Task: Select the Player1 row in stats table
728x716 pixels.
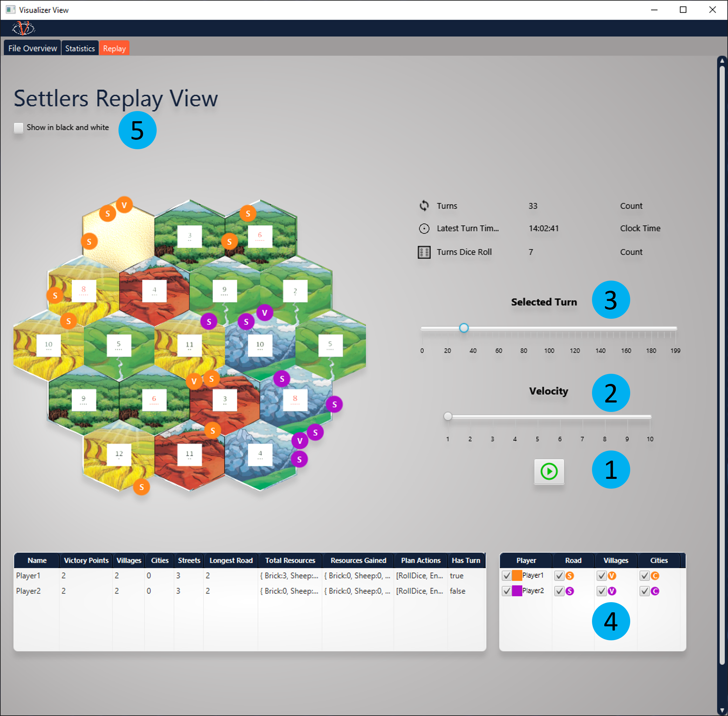Action: (x=250, y=575)
